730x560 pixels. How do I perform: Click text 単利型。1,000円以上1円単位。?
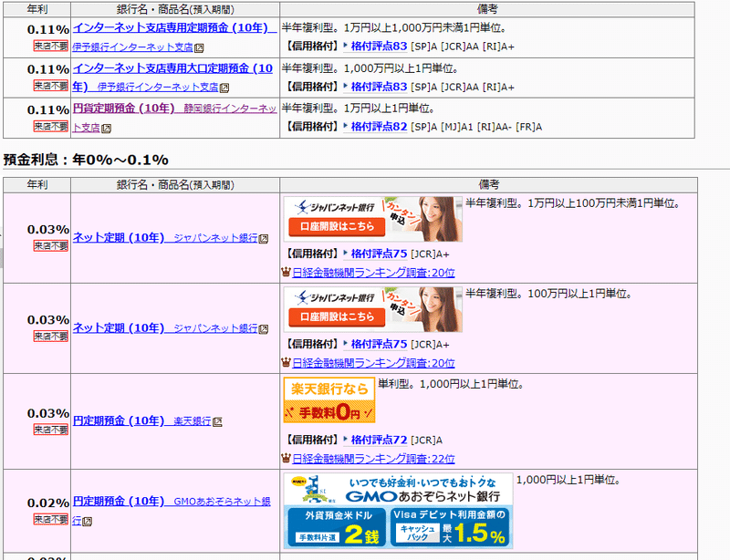pyautogui.click(x=451, y=385)
